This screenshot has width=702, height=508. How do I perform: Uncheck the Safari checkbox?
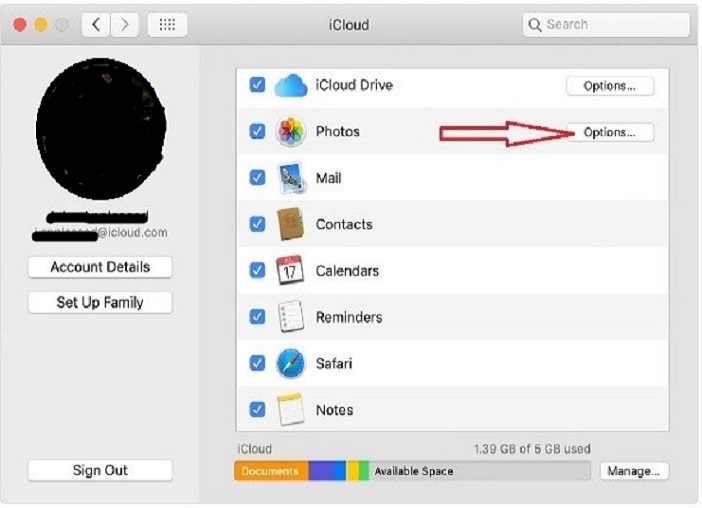257,363
